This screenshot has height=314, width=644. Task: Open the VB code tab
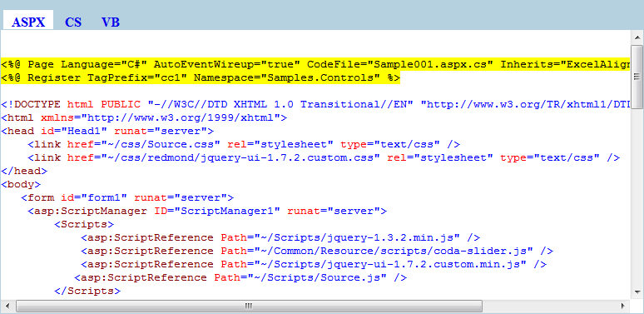111,22
